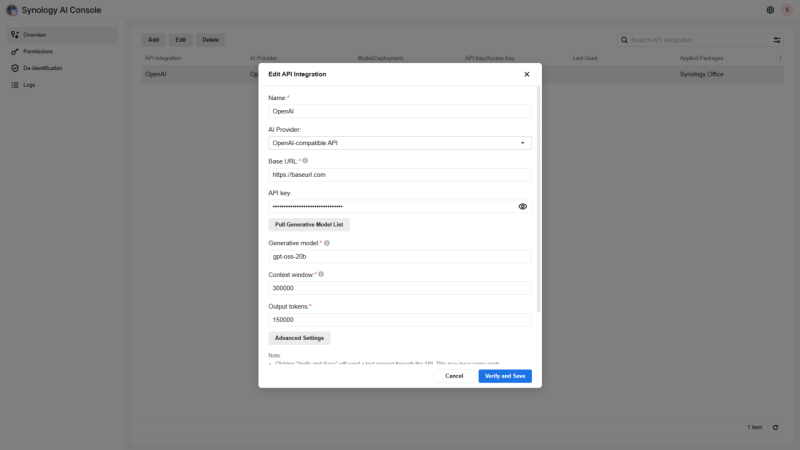Open Overview in the sidebar

click(62, 35)
